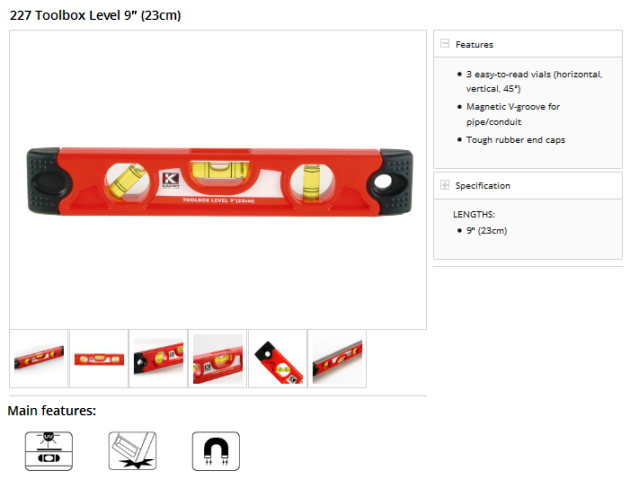Click the Main features heading
Screen dimensions: 630x479
pos(52,411)
